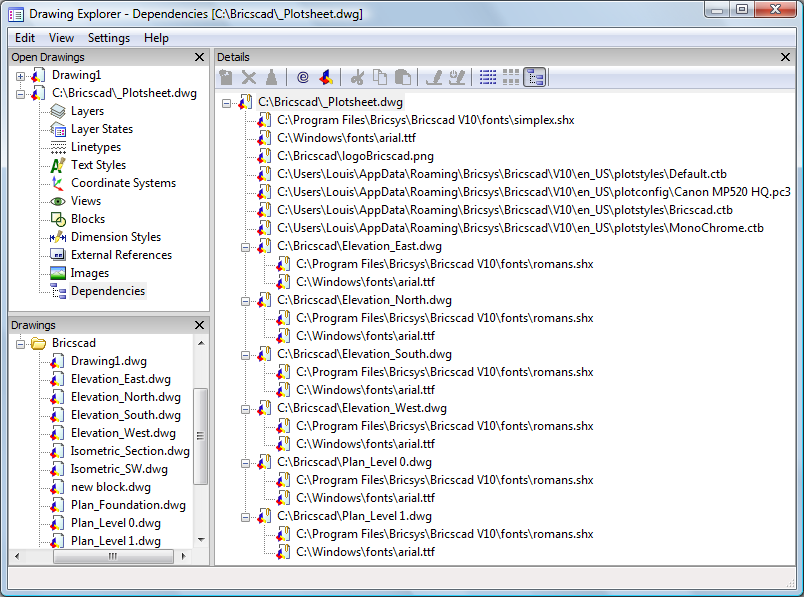This screenshot has height=597, width=804.
Task: Select the Default.ctb plotstyle entry
Action: [x=501, y=174]
